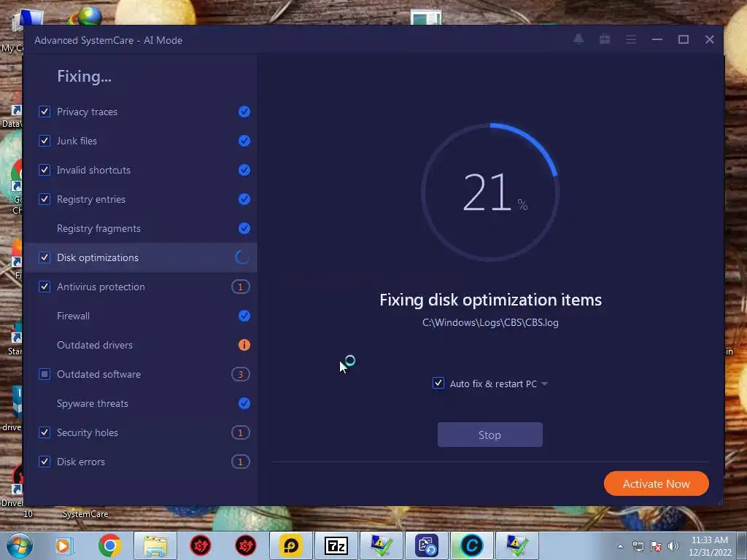Screen dimensions: 747x560
Task: Uncheck Security holes checkbox
Action: coord(44,432)
